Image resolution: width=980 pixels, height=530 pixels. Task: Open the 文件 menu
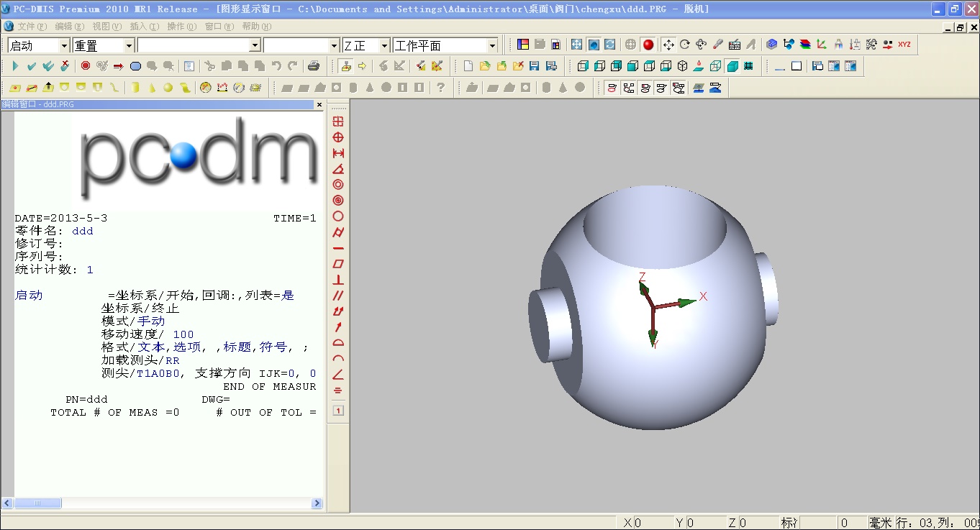(32, 27)
